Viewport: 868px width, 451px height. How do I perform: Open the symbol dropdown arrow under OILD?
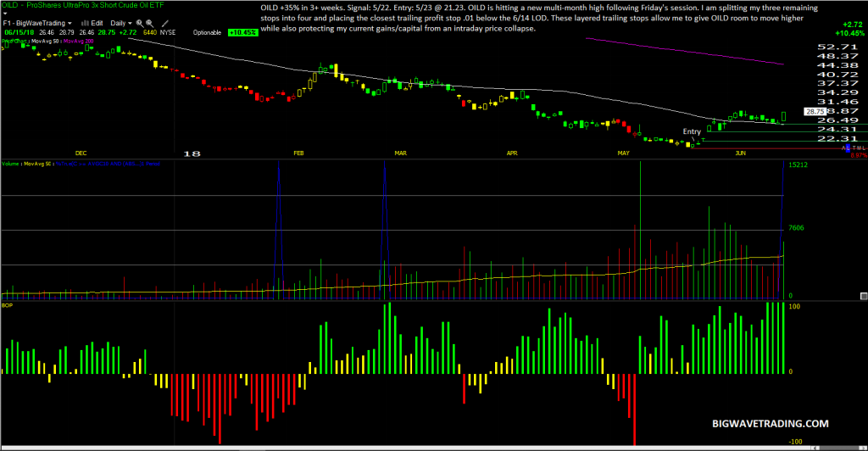coord(5,14)
